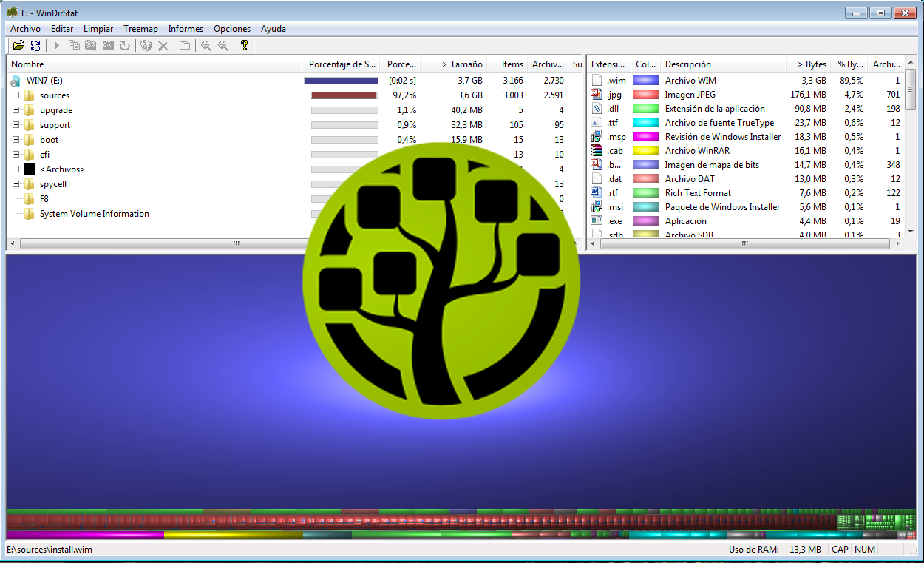924x563 pixels.
Task: Select the .jpg extension color swatch
Action: tap(646, 95)
